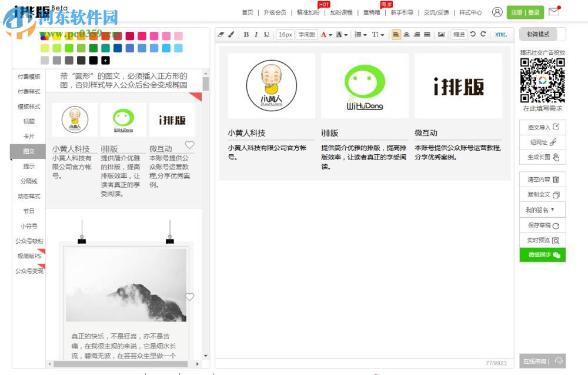Screen dimensions: 588x375
Task: Click the 微信同步 sync button
Action: [542, 255]
